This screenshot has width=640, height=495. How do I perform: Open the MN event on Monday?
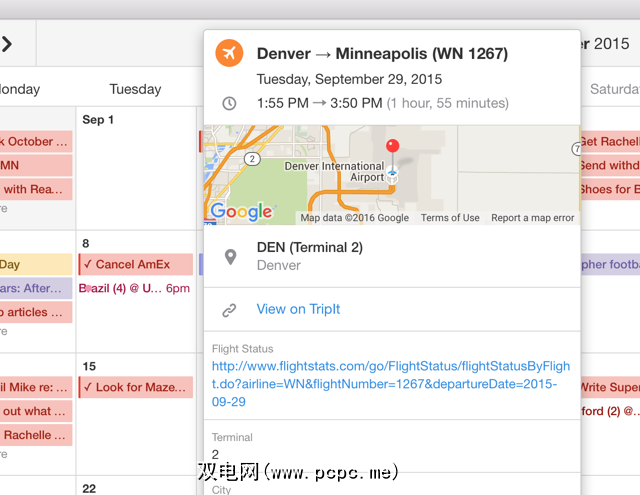point(36,165)
